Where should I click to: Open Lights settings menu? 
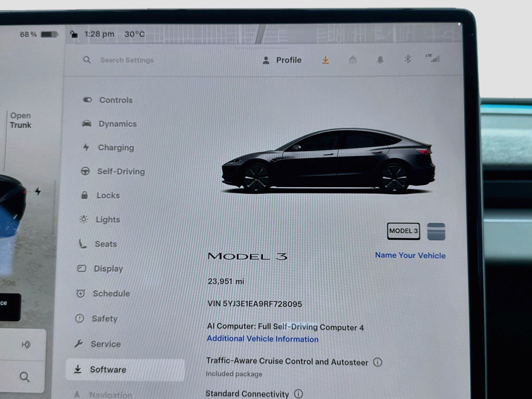click(x=99, y=220)
